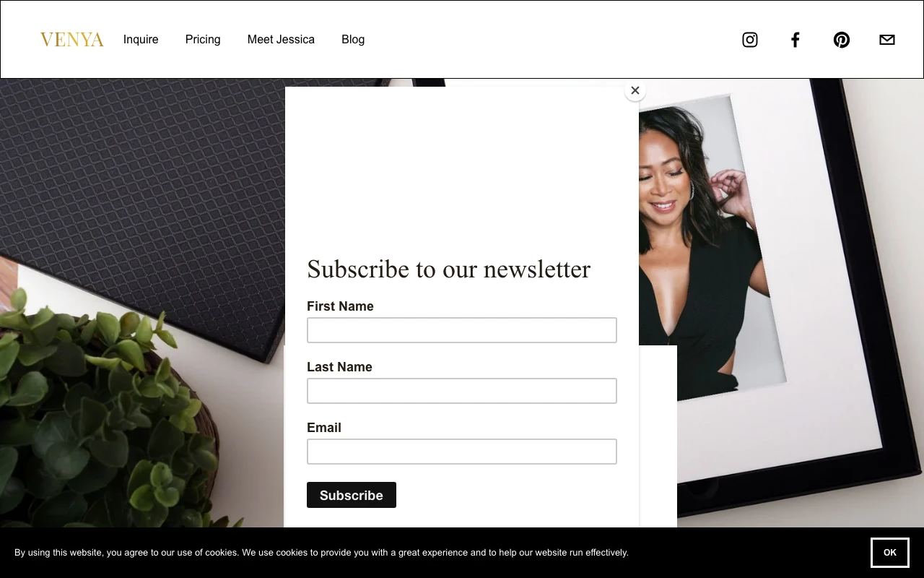Image resolution: width=924 pixels, height=578 pixels.
Task: Focus the First Name input field
Action: pyautogui.click(x=462, y=330)
